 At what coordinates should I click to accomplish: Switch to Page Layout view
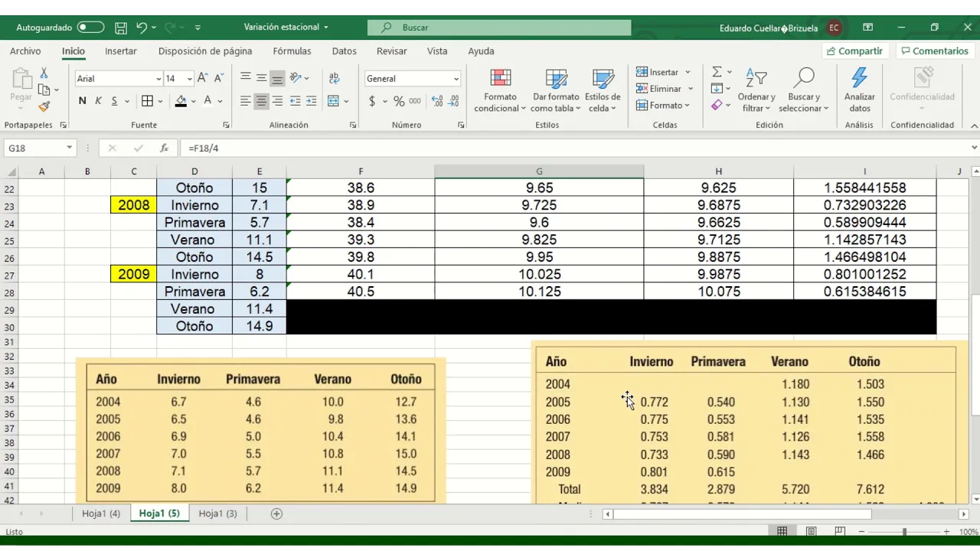[x=811, y=532]
